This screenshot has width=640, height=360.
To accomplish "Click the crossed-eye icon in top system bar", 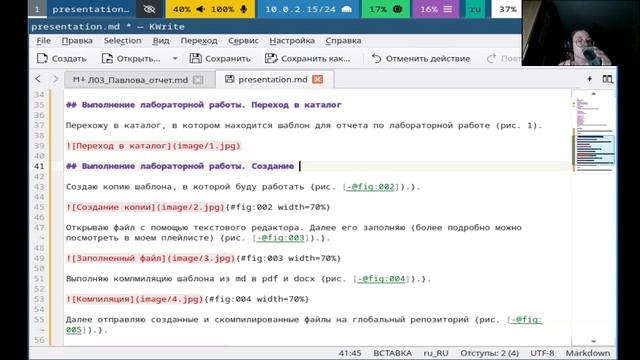I will click(x=149, y=9).
